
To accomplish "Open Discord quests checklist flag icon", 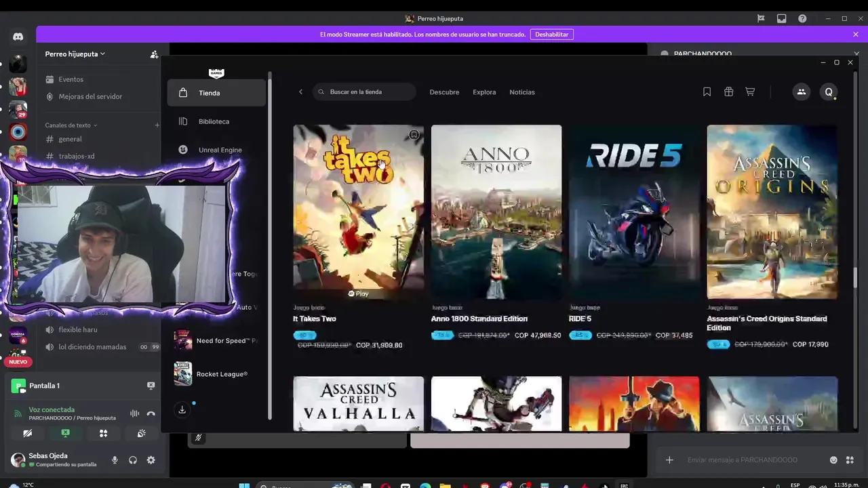I will [761, 18].
